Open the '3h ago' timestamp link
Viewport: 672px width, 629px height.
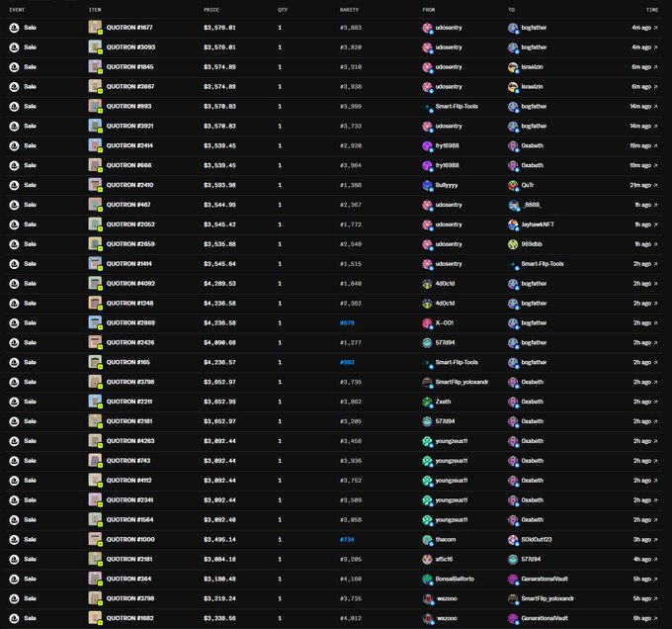pyautogui.click(x=642, y=539)
